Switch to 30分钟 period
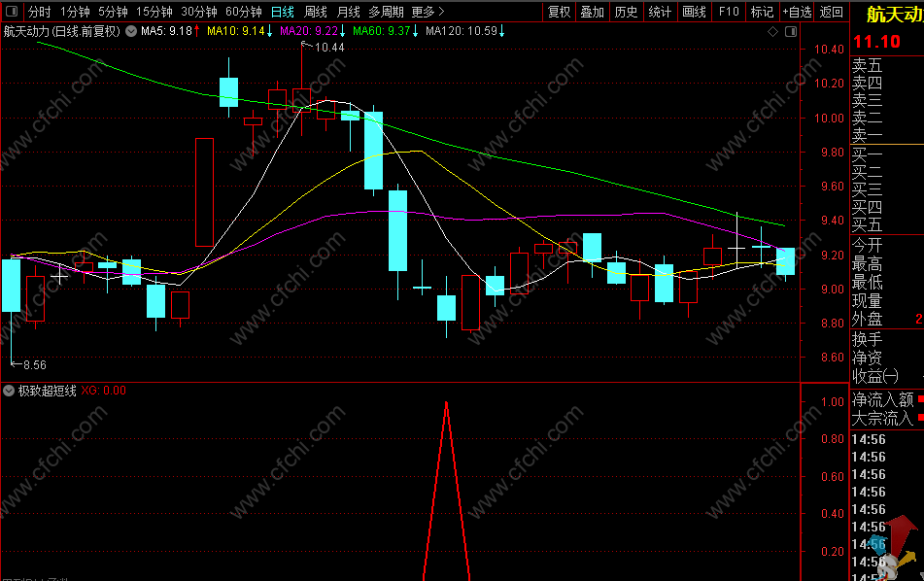Image resolution: width=924 pixels, height=581 pixels. pyautogui.click(x=199, y=12)
